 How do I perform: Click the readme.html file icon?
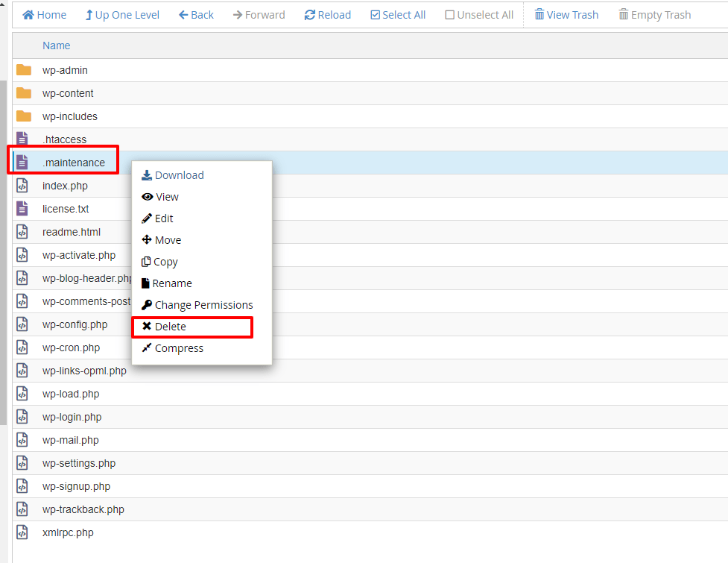[x=22, y=232]
